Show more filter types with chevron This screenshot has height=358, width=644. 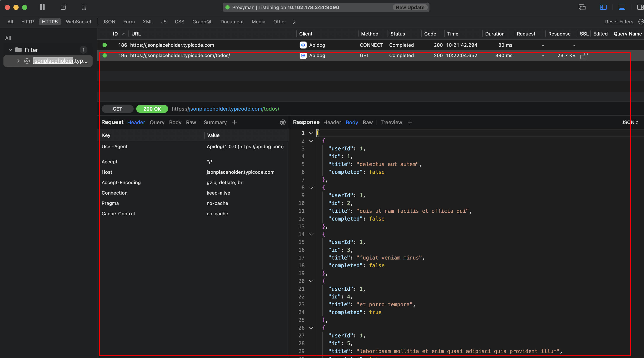[x=294, y=22]
